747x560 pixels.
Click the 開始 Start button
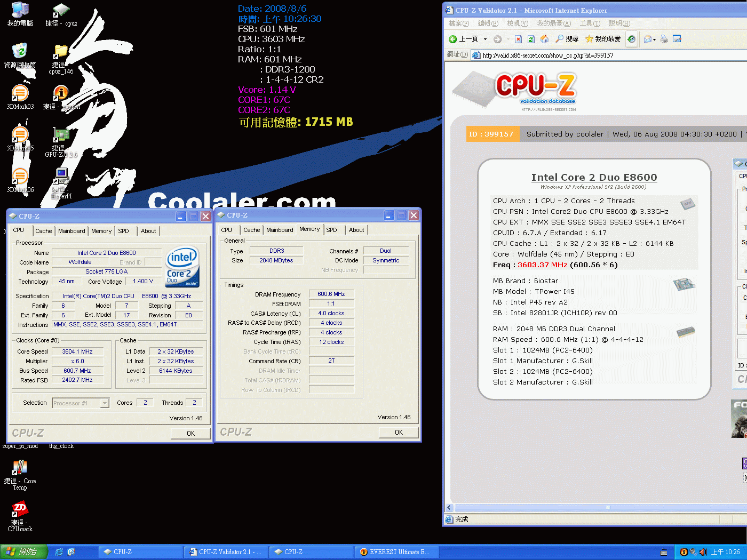point(24,552)
